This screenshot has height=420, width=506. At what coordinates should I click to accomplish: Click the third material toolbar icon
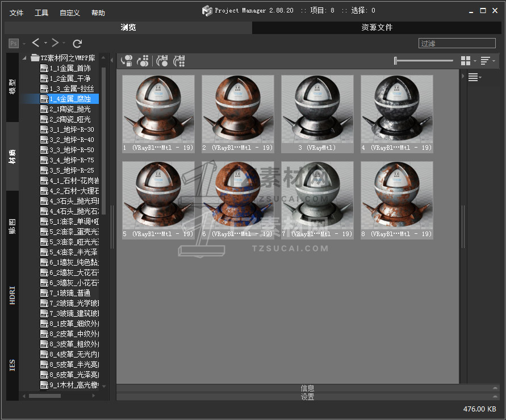tap(162, 61)
